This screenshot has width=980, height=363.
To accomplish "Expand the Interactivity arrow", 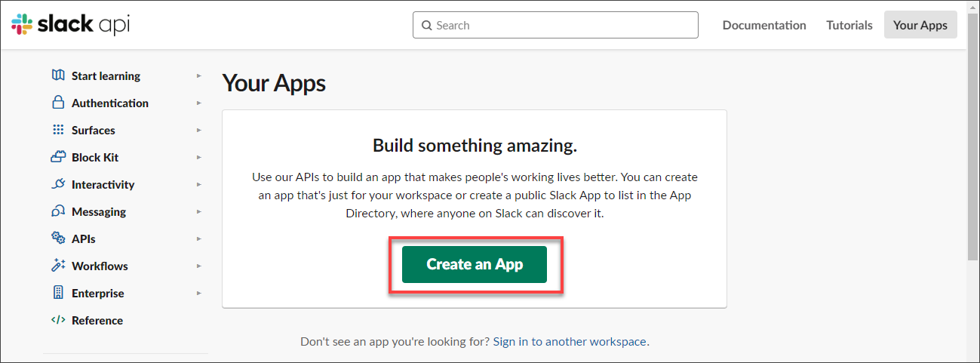I will (x=199, y=184).
